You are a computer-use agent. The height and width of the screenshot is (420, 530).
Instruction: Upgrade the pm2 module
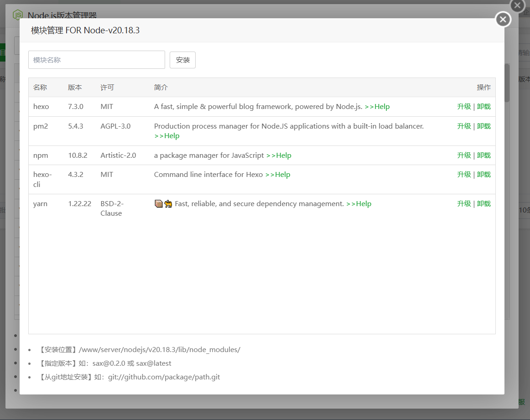point(464,126)
